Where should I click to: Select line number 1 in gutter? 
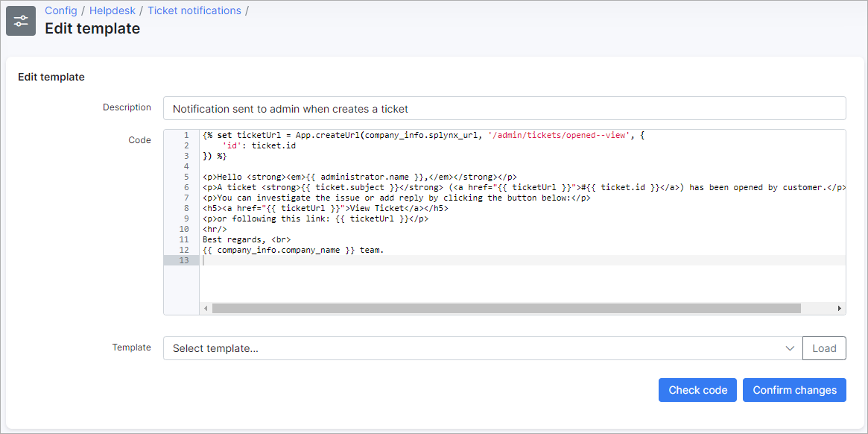coord(186,136)
